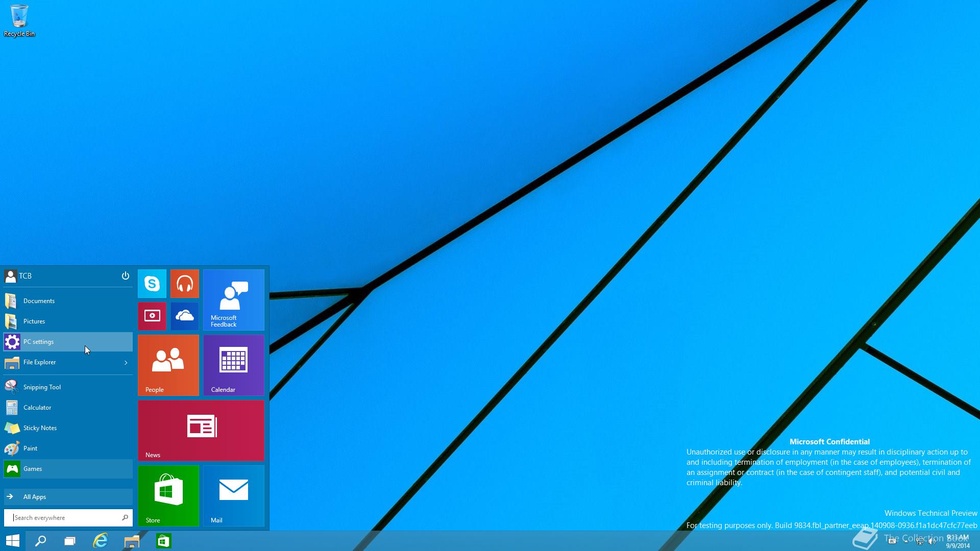This screenshot has width=980, height=551.
Task: Launch Internet Explorer from taskbar
Action: 101,541
